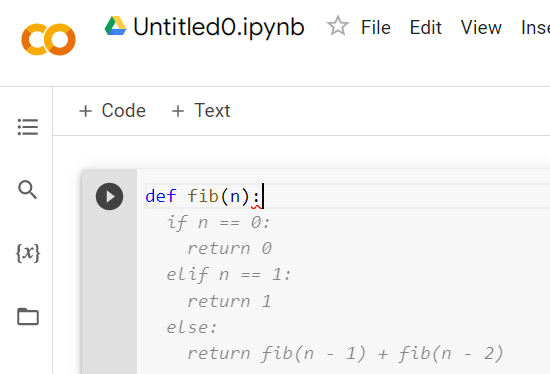550x374 pixels.
Task: Rename the notebook title Untitled0.ipynb
Action: coord(219,27)
